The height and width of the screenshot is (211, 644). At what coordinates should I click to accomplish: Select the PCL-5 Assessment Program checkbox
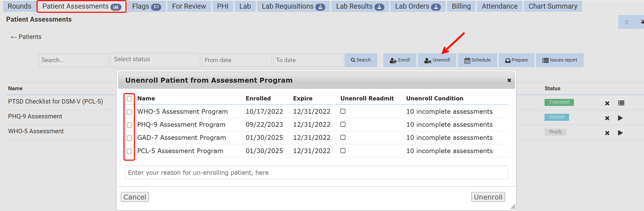(x=129, y=151)
